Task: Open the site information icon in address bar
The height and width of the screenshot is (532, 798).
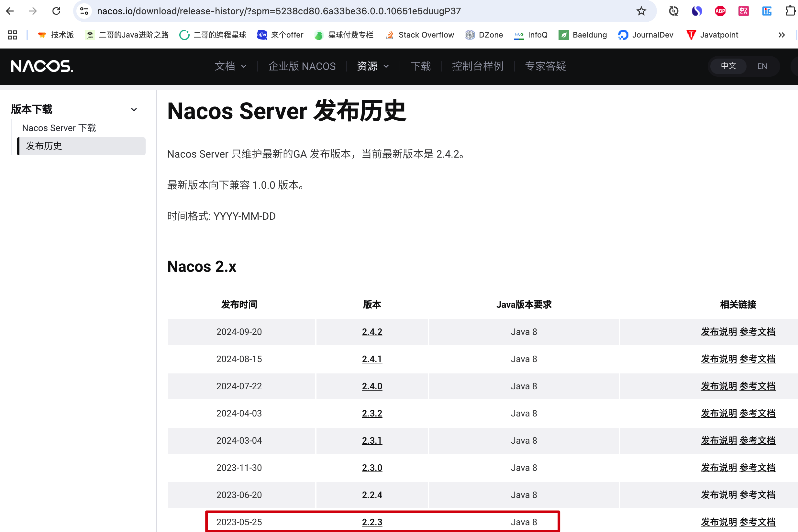Action: pos(84,11)
